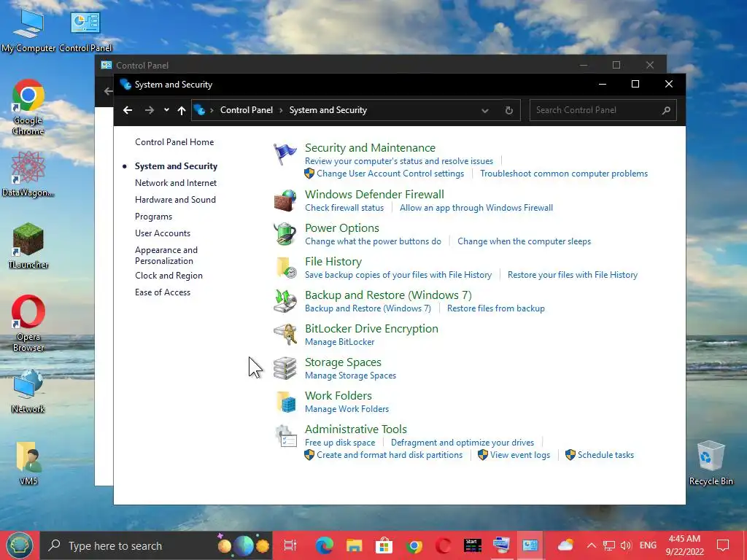Open Change when the computer sleeps
This screenshot has height=560, width=747.
click(x=524, y=241)
